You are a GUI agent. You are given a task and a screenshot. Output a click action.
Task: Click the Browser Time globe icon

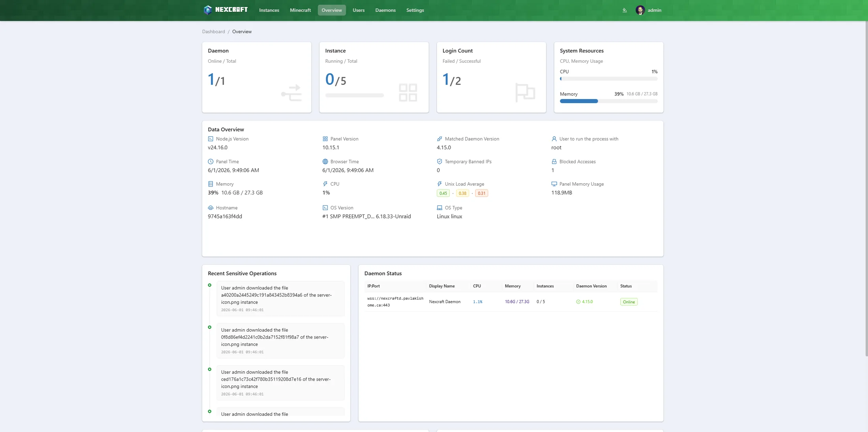(325, 162)
